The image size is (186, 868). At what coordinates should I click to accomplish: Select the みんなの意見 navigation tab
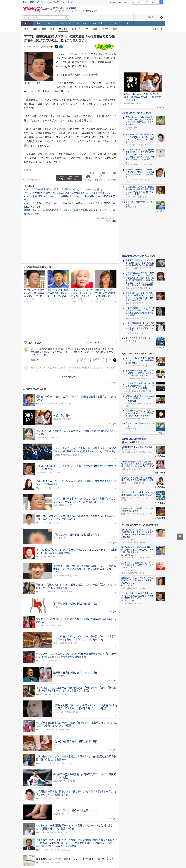[x=99, y=24]
